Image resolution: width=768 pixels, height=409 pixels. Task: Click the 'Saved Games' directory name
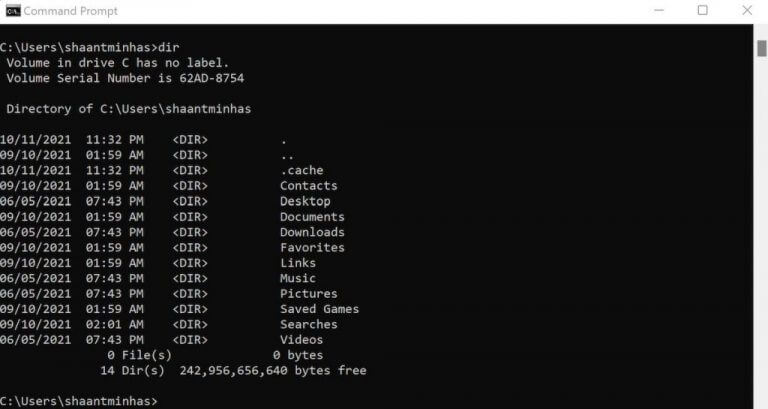(x=319, y=309)
